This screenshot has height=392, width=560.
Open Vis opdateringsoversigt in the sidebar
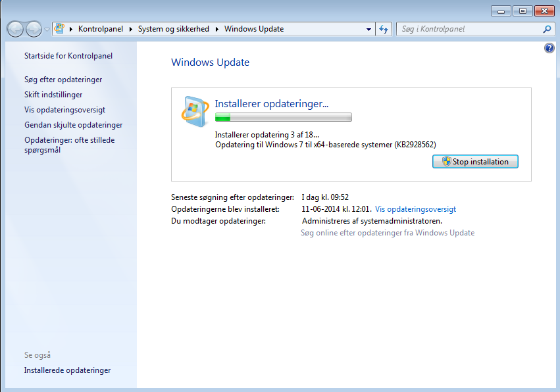[x=64, y=110]
